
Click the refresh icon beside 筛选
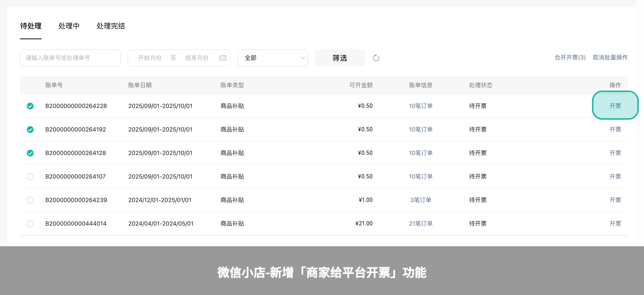point(376,58)
